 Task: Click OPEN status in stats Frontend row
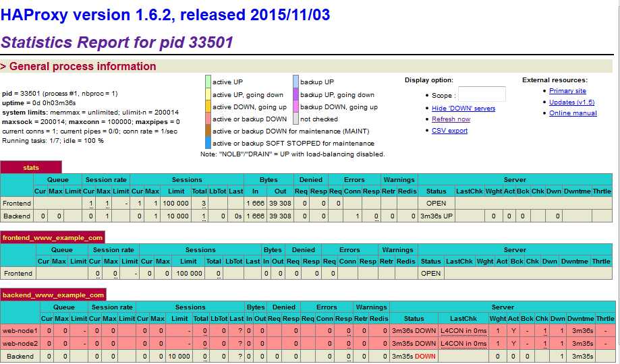click(436, 203)
